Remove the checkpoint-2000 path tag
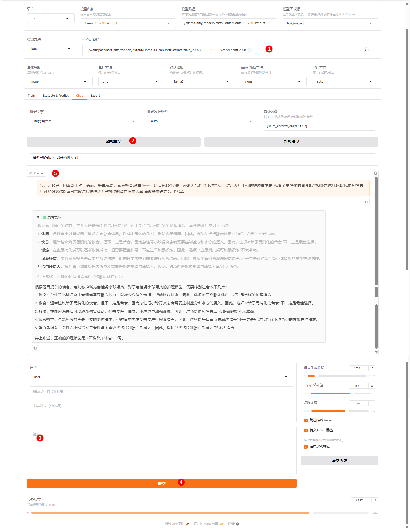410x532 pixels. coord(250,50)
